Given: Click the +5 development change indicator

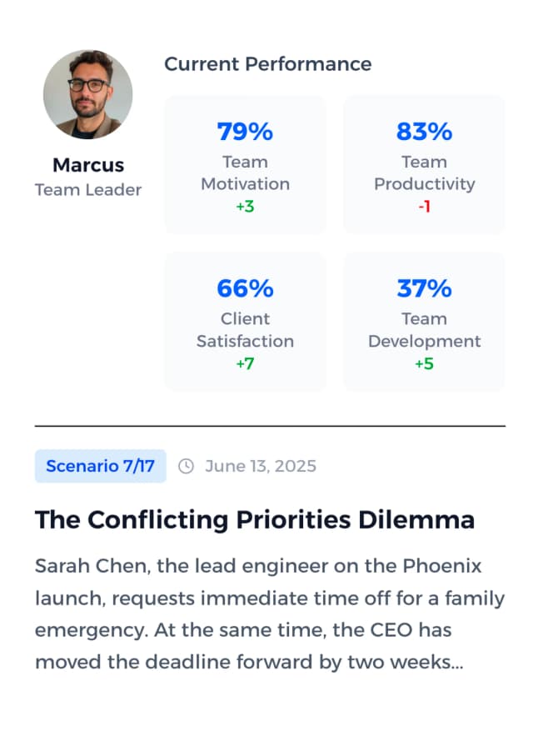Looking at the screenshot, I should click(425, 364).
